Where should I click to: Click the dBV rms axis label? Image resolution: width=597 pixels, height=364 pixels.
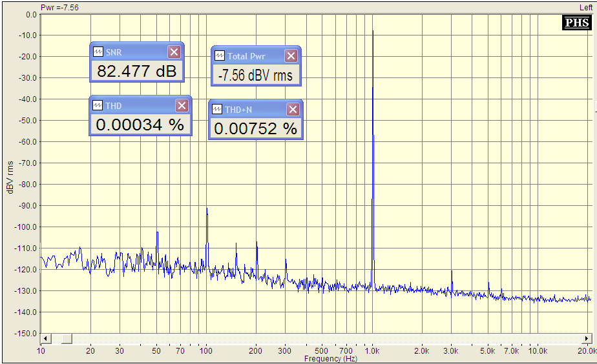click(x=10, y=177)
